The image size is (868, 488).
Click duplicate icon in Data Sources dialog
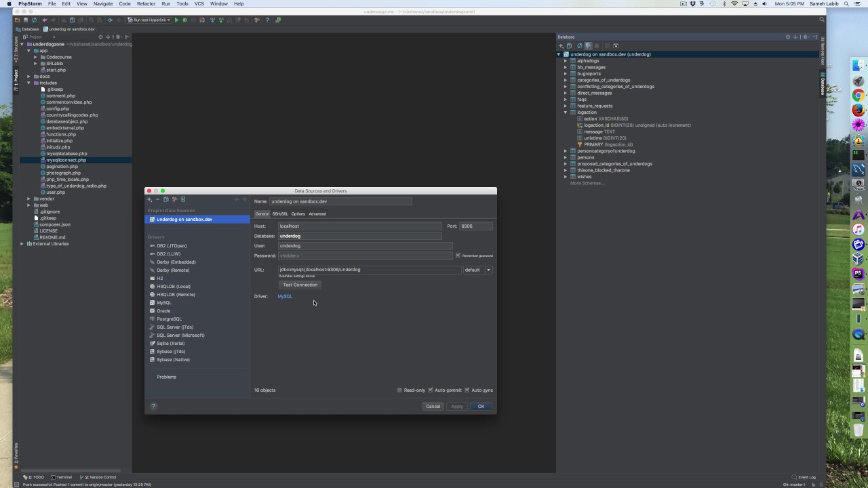(165, 199)
